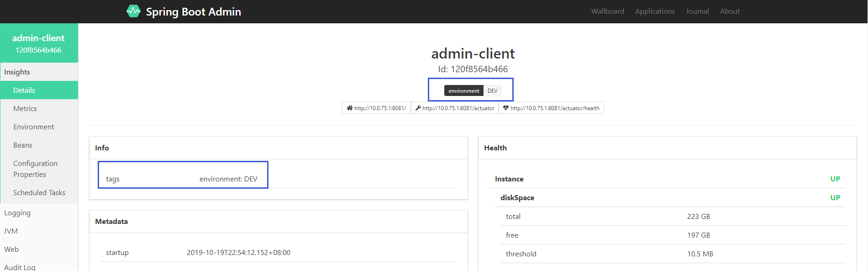Open Configuration Properties in sidebar
This screenshot has height=271, width=868.
(39, 169)
